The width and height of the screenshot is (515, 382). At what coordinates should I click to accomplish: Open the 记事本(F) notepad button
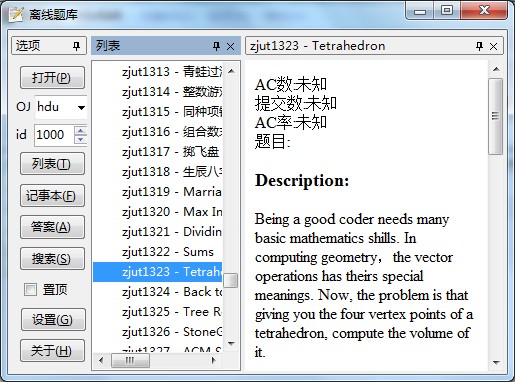click(52, 195)
